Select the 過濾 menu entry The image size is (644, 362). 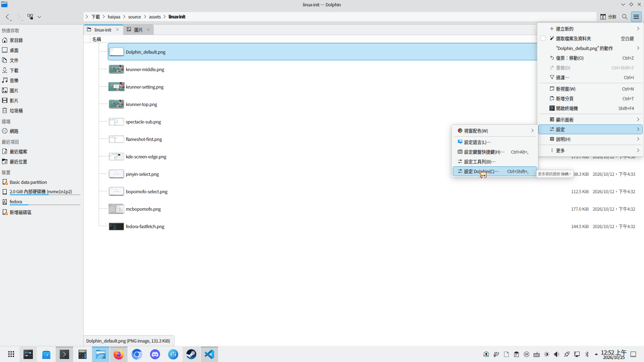point(590,77)
